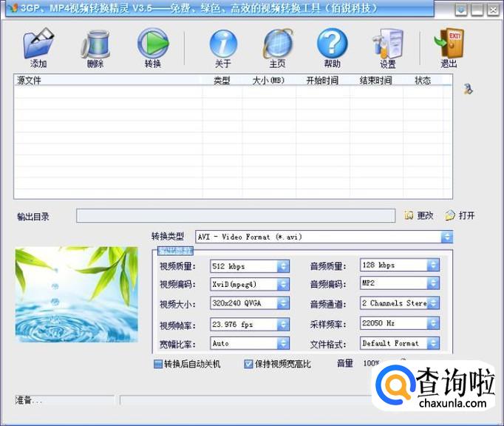Enable 转换后自动关机 auto-shutdown checkbox
Viewport: 504px width, 426px height.
(158, 364)
